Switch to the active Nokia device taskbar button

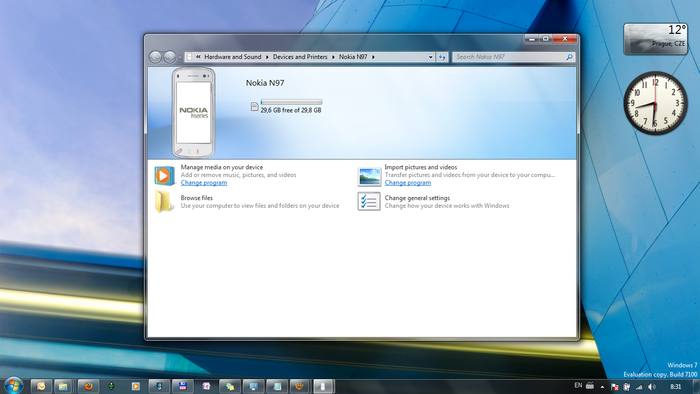click(323, 386)
